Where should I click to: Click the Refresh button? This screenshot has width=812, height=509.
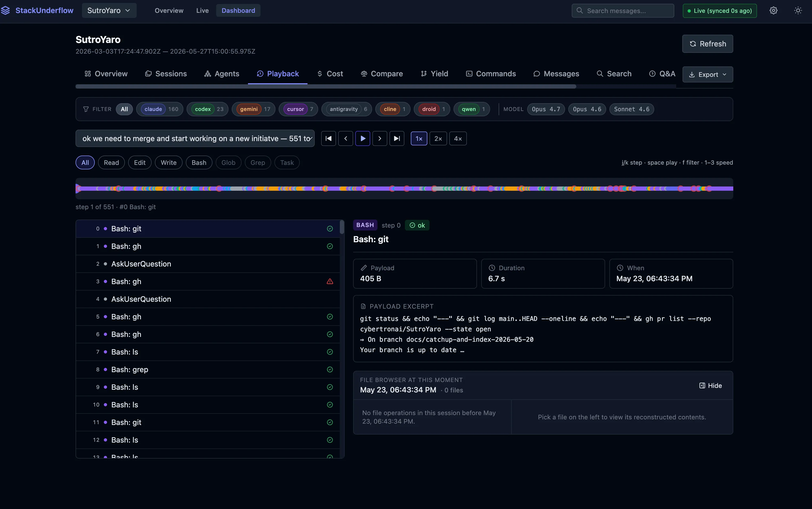[x=708, y=44]
